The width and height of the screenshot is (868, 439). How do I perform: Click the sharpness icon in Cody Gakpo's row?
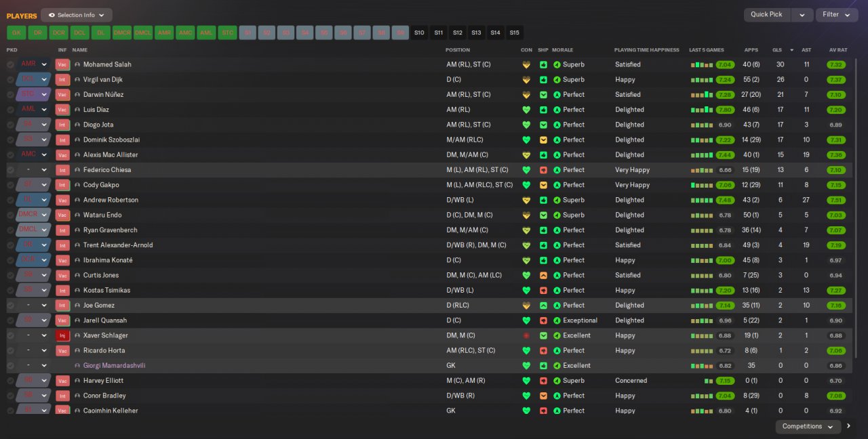543,185
